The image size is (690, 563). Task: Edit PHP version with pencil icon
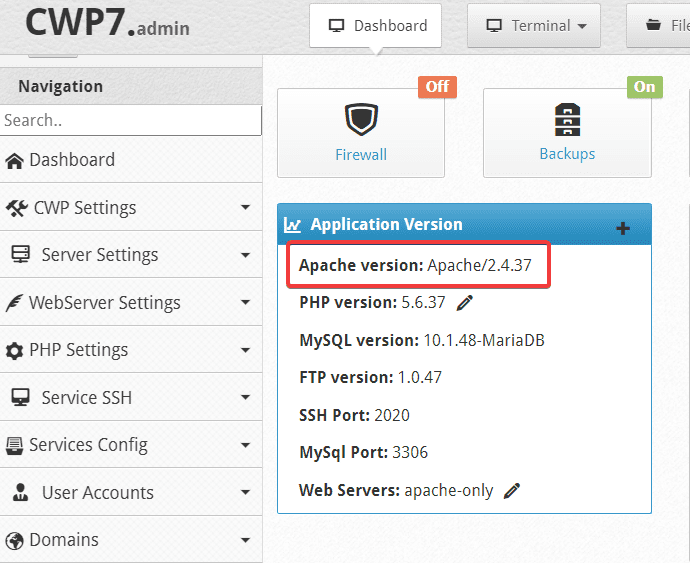pos(465,302)
